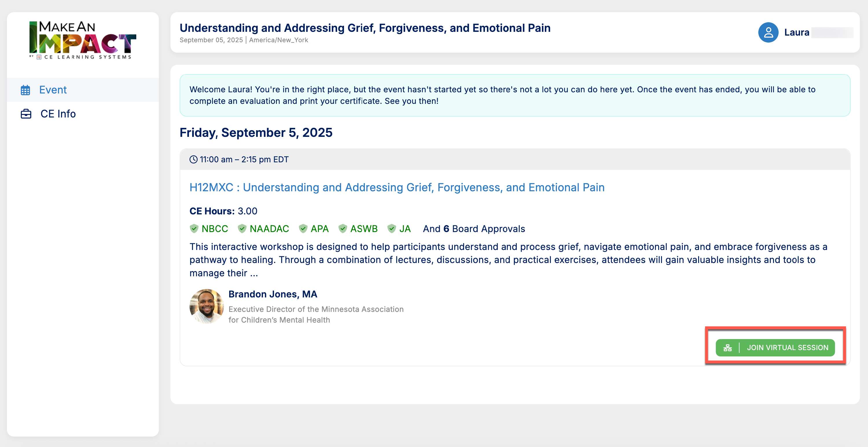
Task: Click the CE Info briefcase icon
Action: point(26,114)
